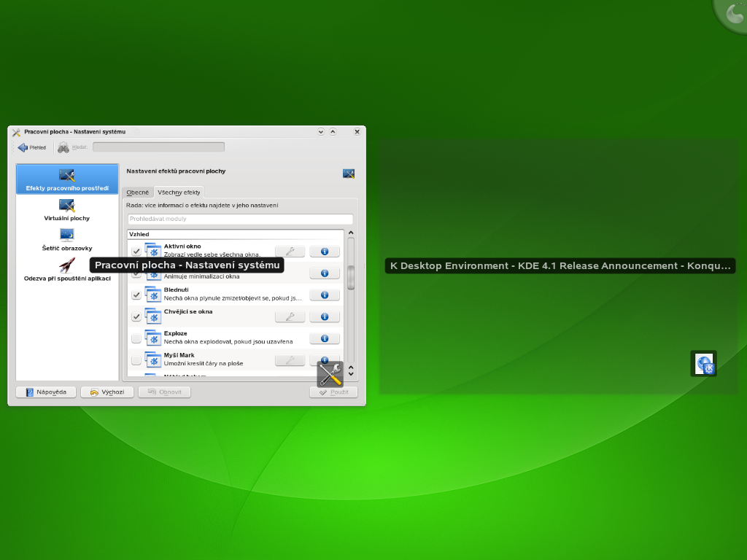Click the System Settings title bar tools icon
The height and width of the screenshot is (560, 747).
[x=16, y=133]
